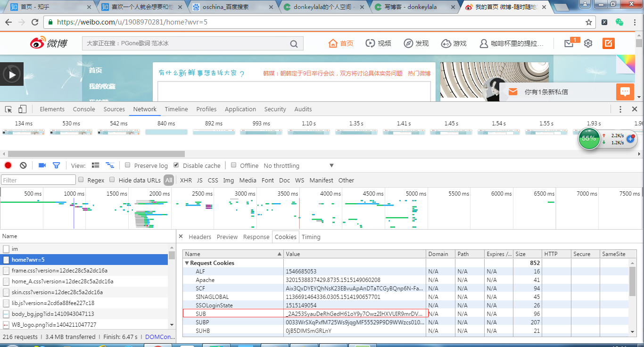This screenshot has width=644, height=347.
Task: Open Weibo 视频 video link
Action: 378,43
